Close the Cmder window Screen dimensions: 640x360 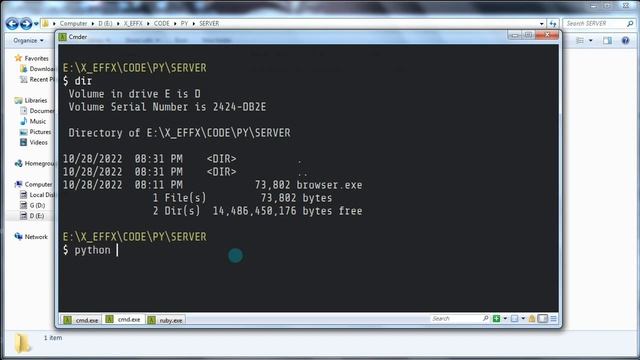coord(547,35)
